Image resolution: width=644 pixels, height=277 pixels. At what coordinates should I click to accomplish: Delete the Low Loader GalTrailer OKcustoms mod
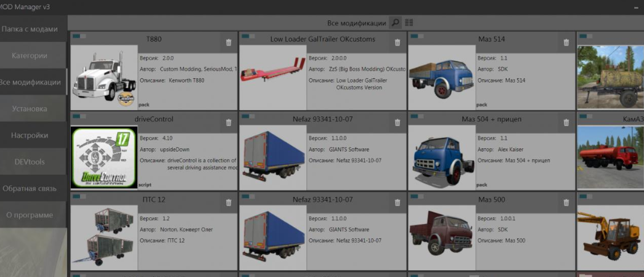click(397, 42)
